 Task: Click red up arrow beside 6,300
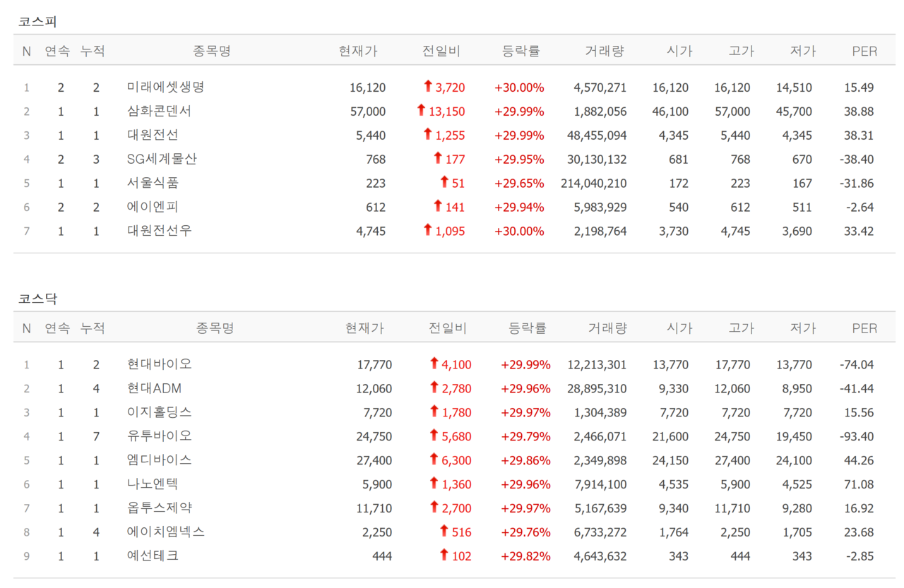pos(434,460)
